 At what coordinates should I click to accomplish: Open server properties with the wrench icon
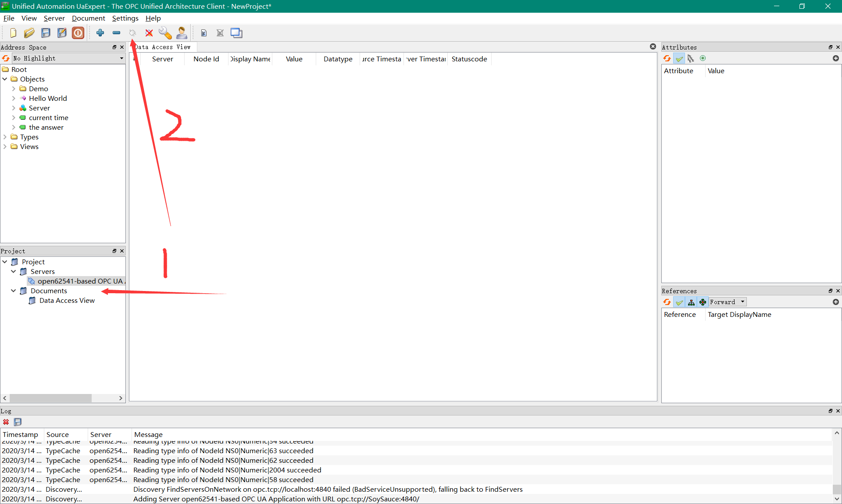pos(165,33)
